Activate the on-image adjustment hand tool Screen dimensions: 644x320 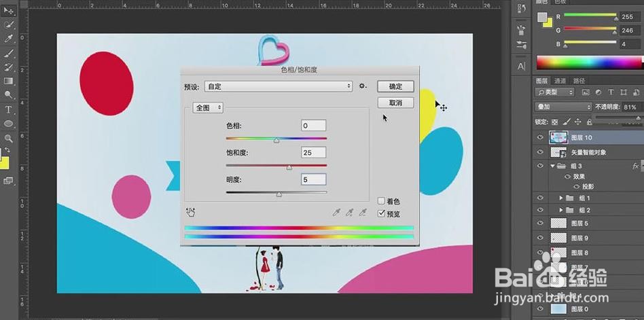(190, 213)
